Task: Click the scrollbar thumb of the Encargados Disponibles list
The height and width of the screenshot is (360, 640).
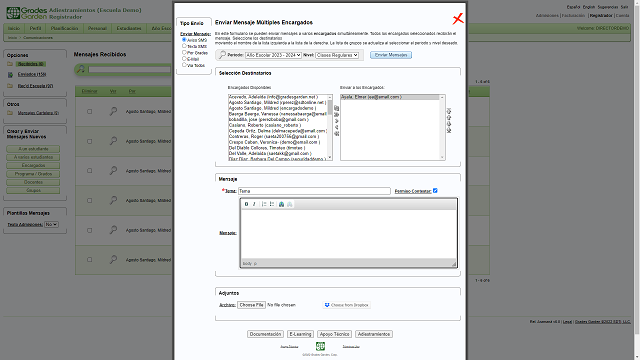Action: pyautogui.click(x=330, y=107)
